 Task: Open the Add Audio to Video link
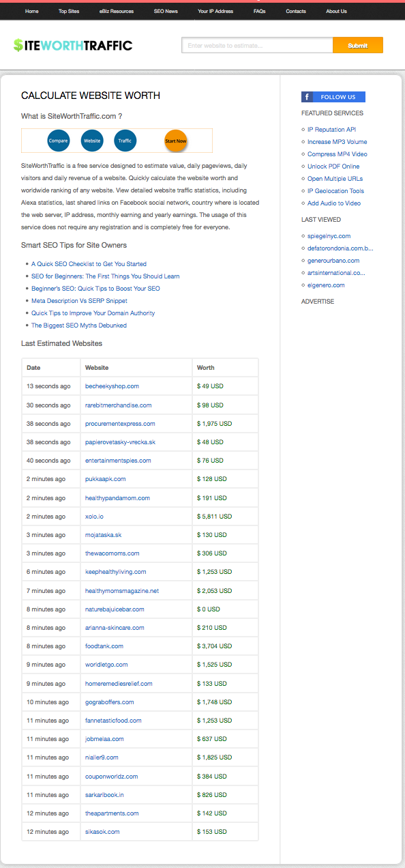coord(334,203)
